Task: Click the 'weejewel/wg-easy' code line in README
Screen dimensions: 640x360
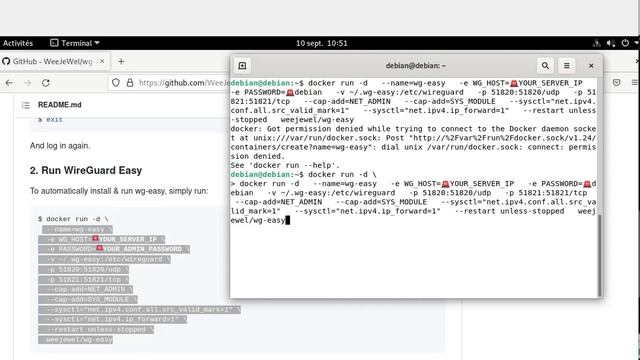Action: [76, 340]
